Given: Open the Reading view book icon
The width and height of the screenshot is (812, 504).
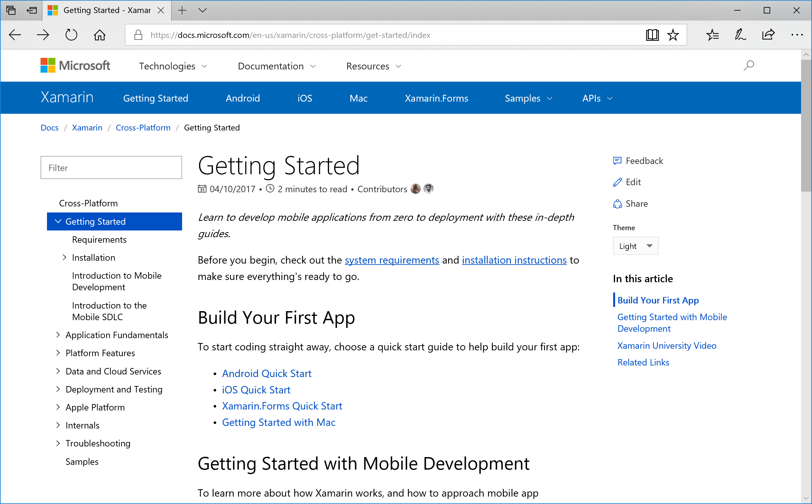Looking at the screenshot, I should (x=652, y=35).
